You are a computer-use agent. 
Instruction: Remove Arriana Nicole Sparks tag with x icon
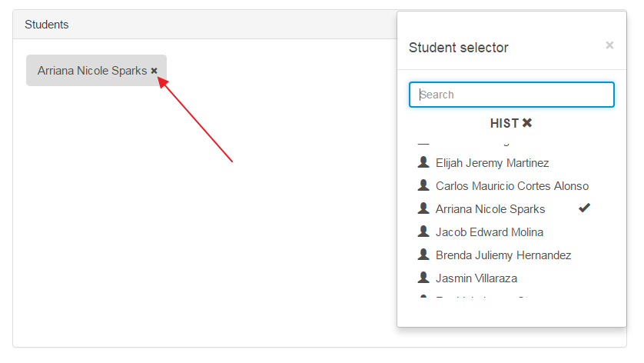154,71
